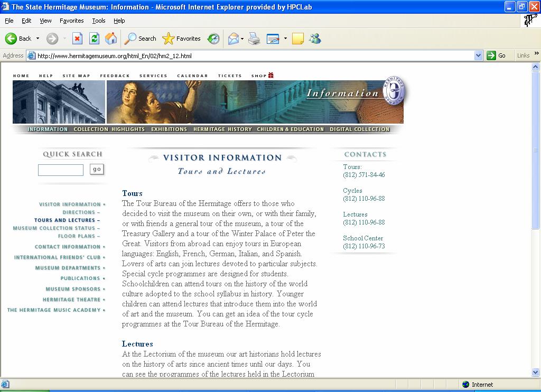Click the Hermitage round logo emblem
541x392 pixels.
[395, 90]
